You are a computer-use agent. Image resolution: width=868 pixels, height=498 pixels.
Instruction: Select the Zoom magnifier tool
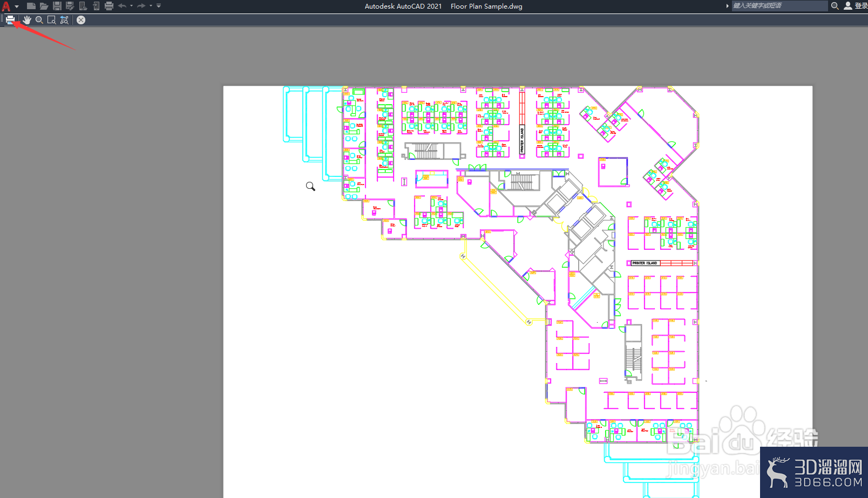pyautogui.click(x=39, y=20)
